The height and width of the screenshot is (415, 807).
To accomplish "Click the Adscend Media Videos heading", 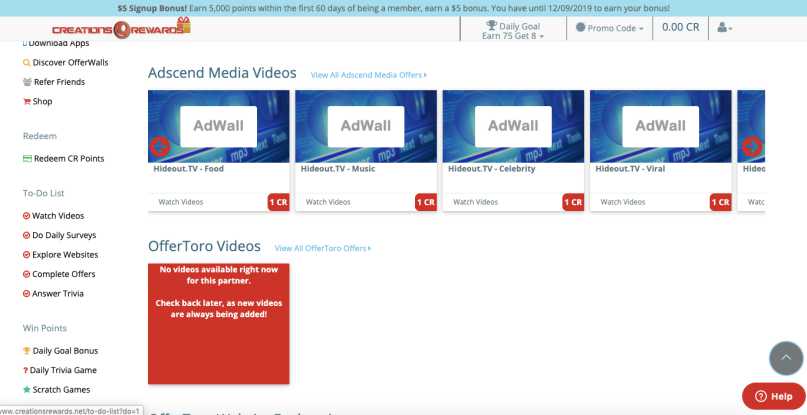I will click(222, 73).
